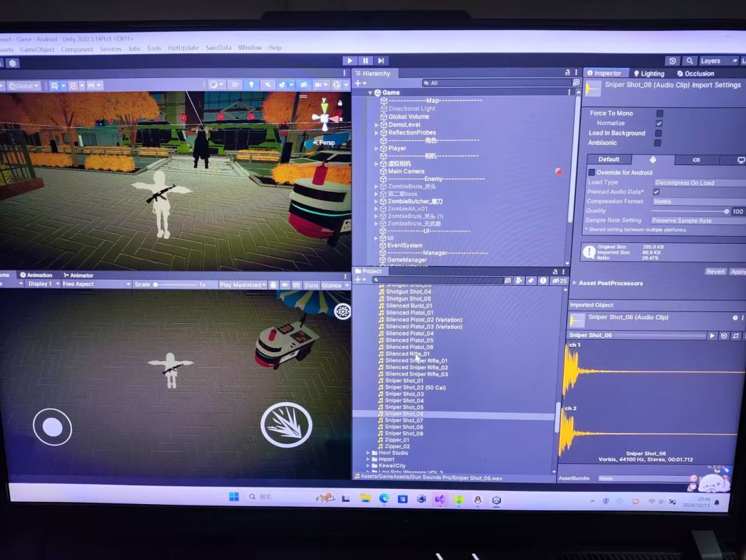Select Directional Light in Hierarchy
746x560 pixels.
pyautogui.click(x=412, y=108)
